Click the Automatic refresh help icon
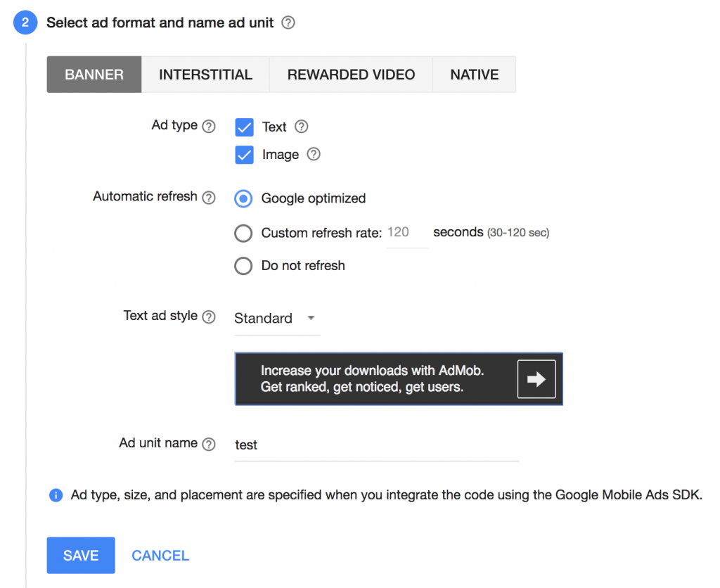This screenshot has height=588, width=720. (209, 197)
